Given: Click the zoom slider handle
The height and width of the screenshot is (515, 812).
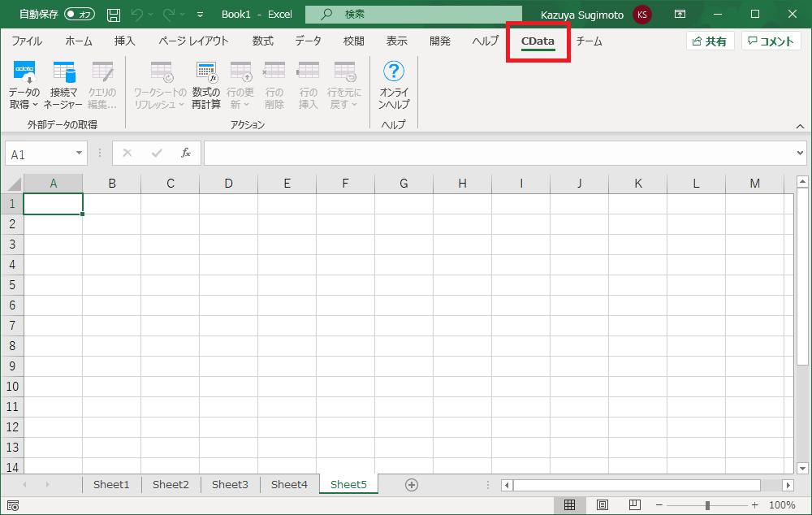Looking at the screenshot, I should tap(707, 505).
